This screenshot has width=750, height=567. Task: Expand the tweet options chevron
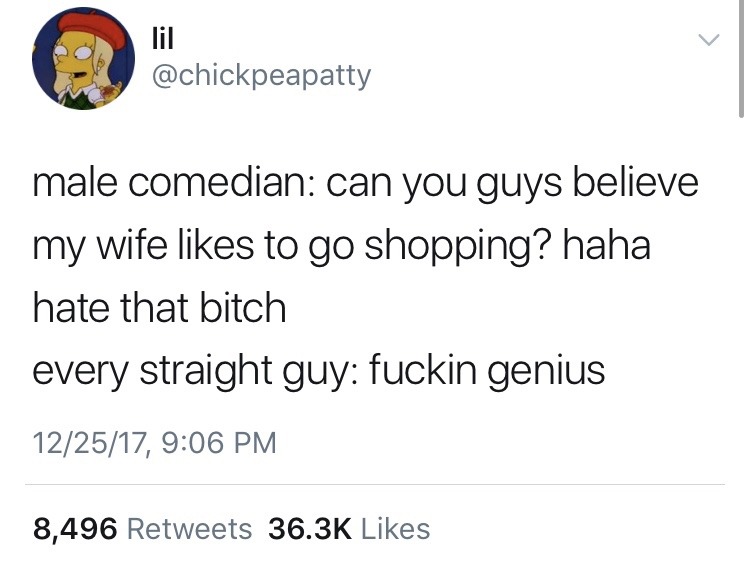708,39
